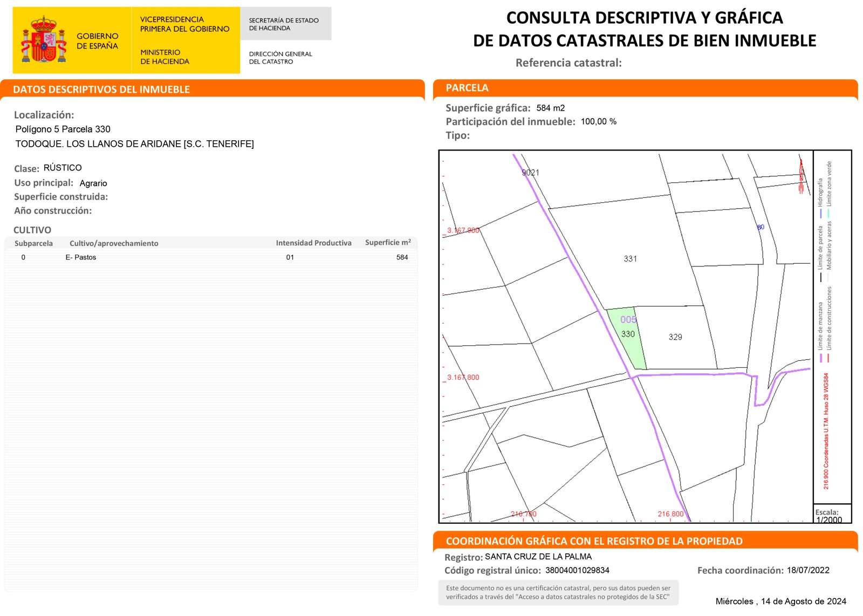This screenshot has width=863, height=616.
Task: Click 'SECRETARÍA DE ESTADO DE HACIENDA' text
Action: [284, 24]
